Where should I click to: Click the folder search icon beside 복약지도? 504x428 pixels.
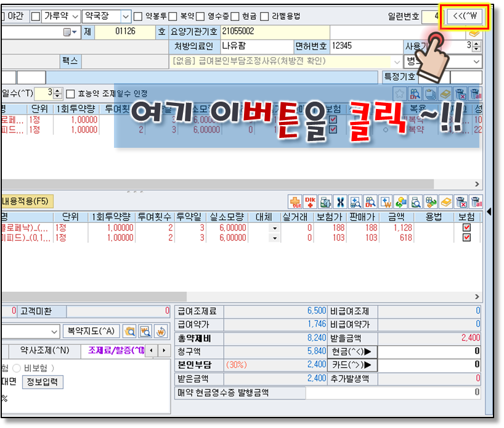[130, 331]
